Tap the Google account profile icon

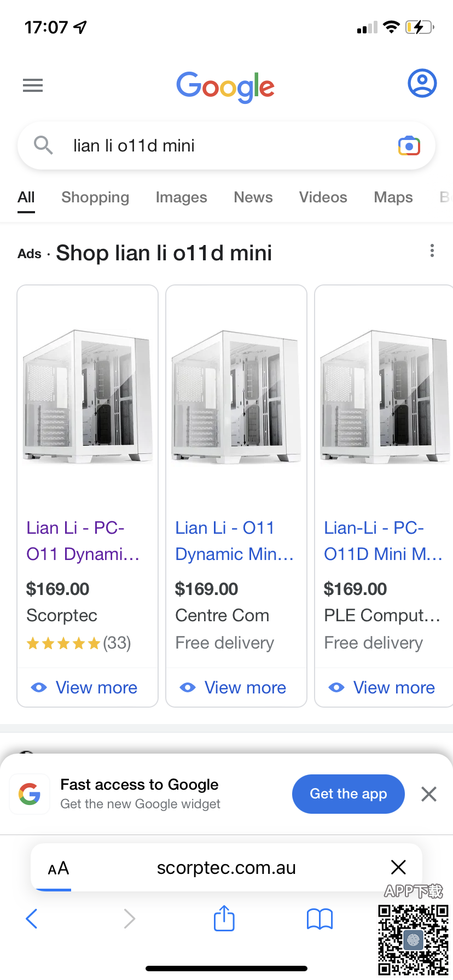[x=422, y=84]
